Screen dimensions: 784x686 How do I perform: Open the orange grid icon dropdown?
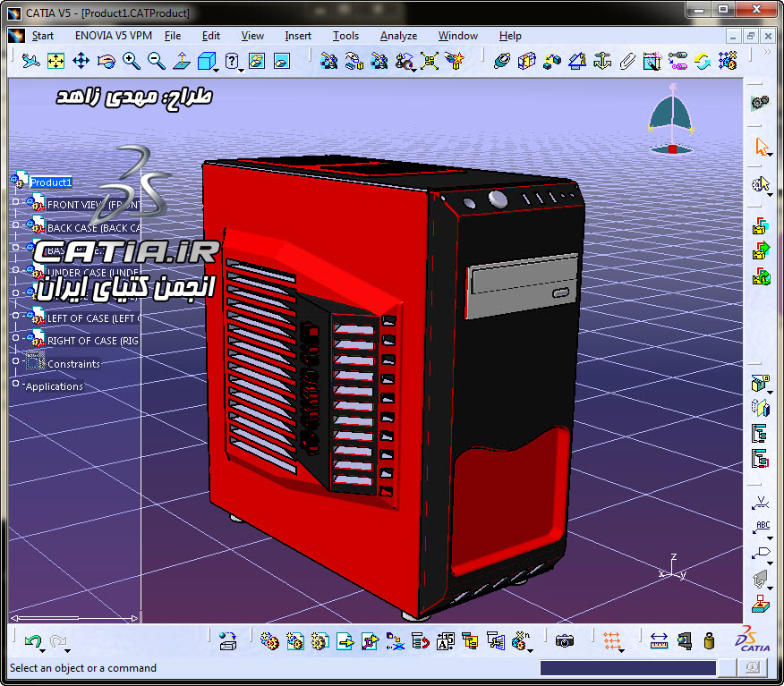(621, 651)
